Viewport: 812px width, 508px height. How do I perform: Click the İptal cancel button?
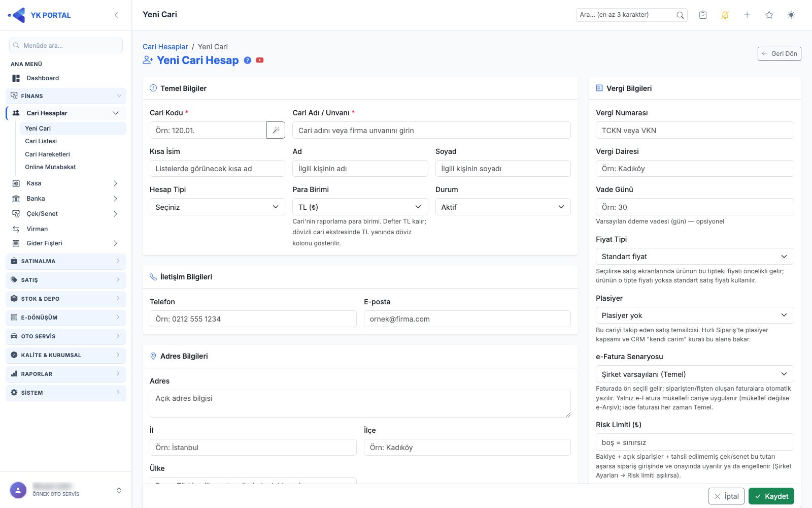coord(726,496)
